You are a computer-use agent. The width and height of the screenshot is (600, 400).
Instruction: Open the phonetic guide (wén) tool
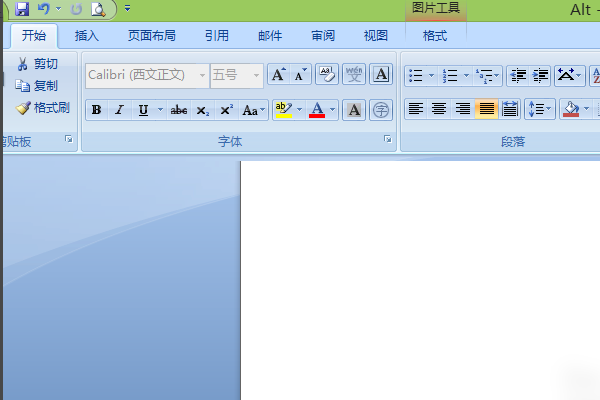pos(354,74)
